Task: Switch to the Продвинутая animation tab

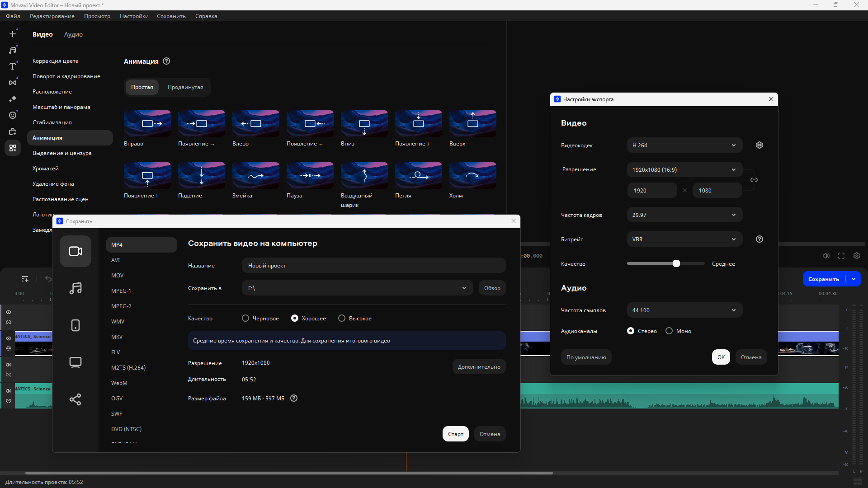Action: click(x=185, y=87)
